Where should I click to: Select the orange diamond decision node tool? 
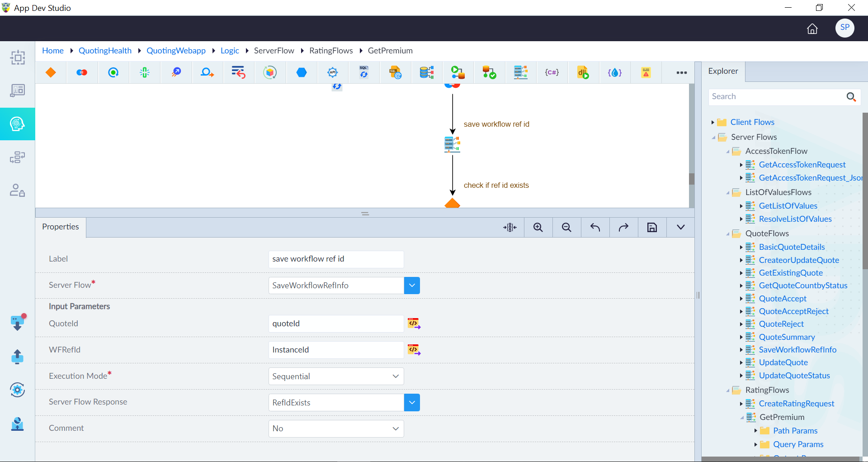(x=51, y=72)
